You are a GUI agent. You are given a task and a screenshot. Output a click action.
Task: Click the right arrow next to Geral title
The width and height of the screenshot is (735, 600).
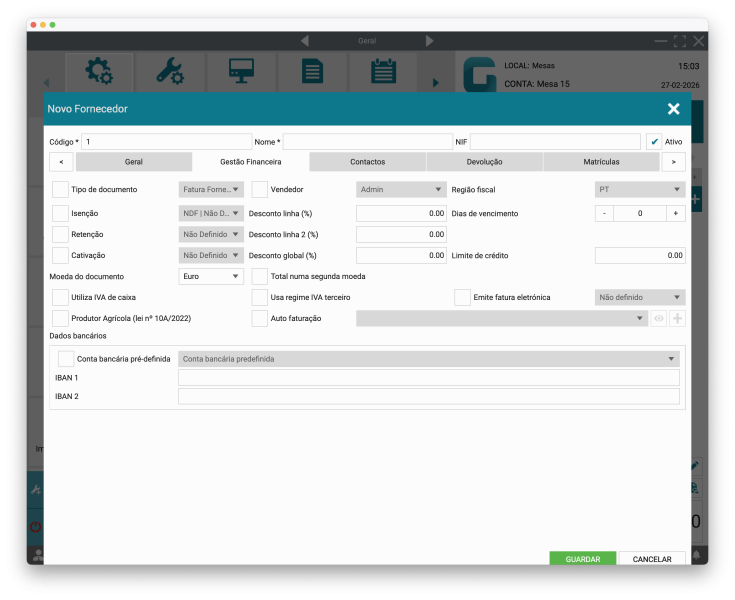click(x=430, y=41)
